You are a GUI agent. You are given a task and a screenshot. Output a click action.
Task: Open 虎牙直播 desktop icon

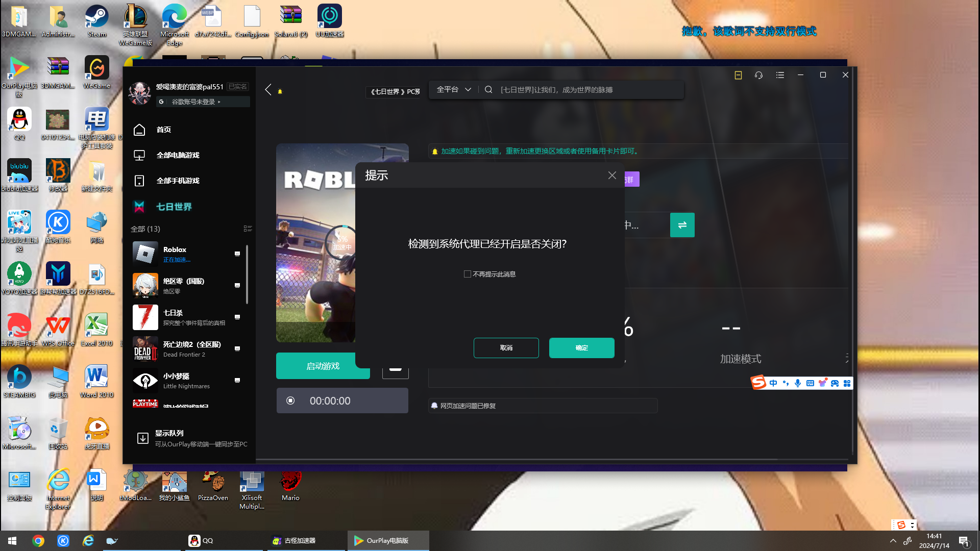coord(97,433)
